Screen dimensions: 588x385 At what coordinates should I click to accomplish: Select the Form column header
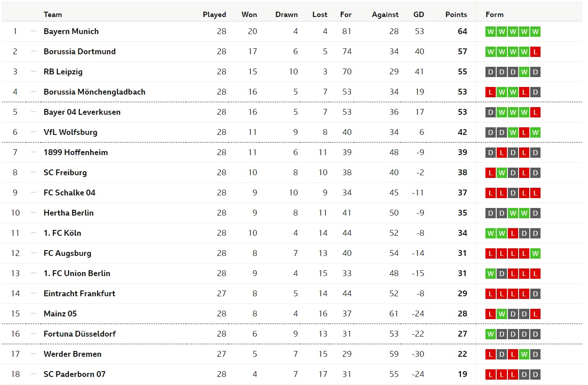point(494,14)
